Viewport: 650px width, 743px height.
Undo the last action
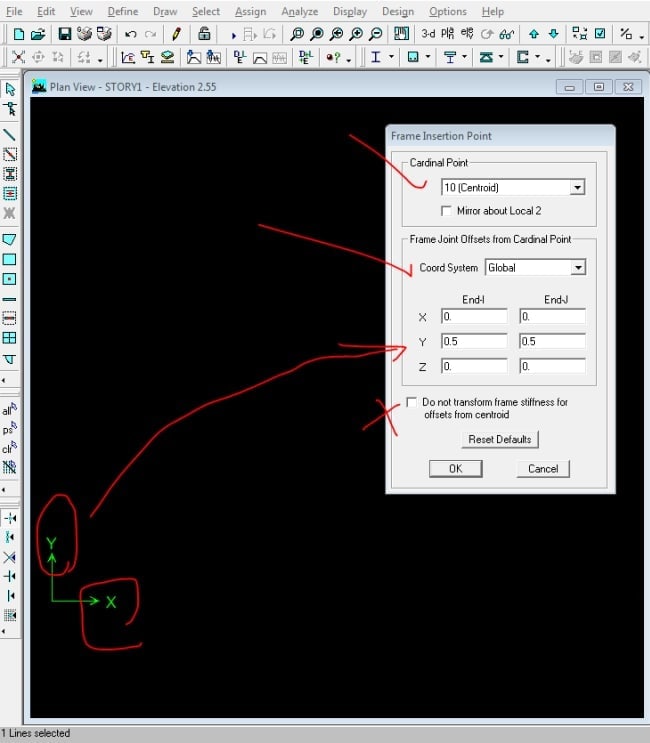[131, 34]
